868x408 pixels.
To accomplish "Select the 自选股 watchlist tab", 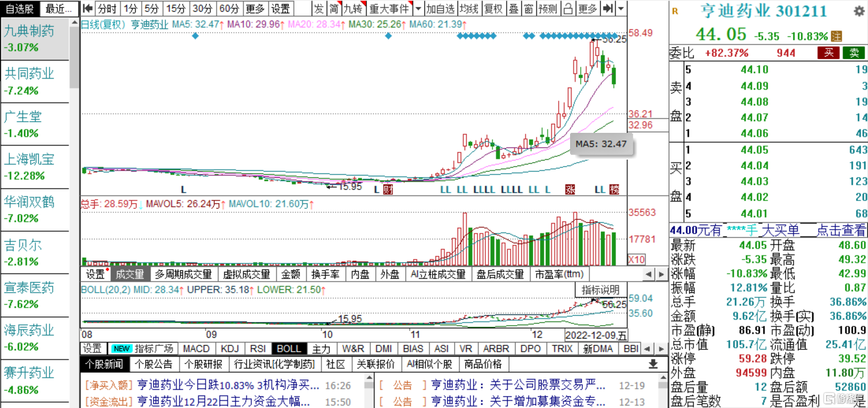I will coord(20,8).
